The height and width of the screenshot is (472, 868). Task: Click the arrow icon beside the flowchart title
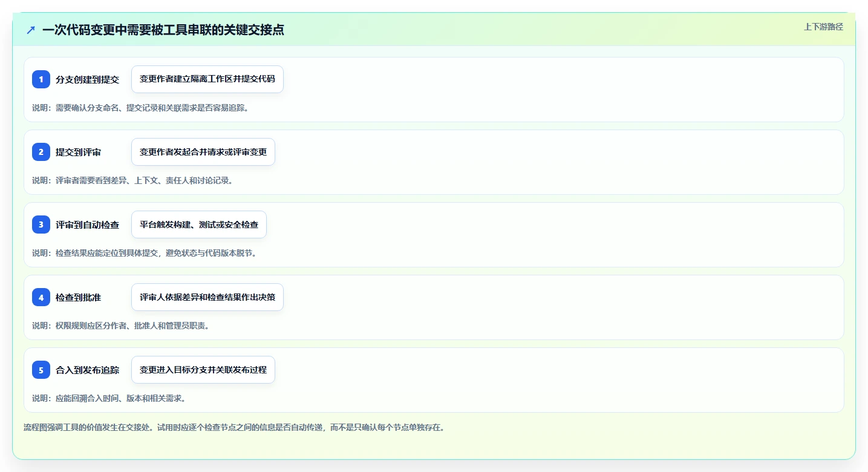[31, 30]
